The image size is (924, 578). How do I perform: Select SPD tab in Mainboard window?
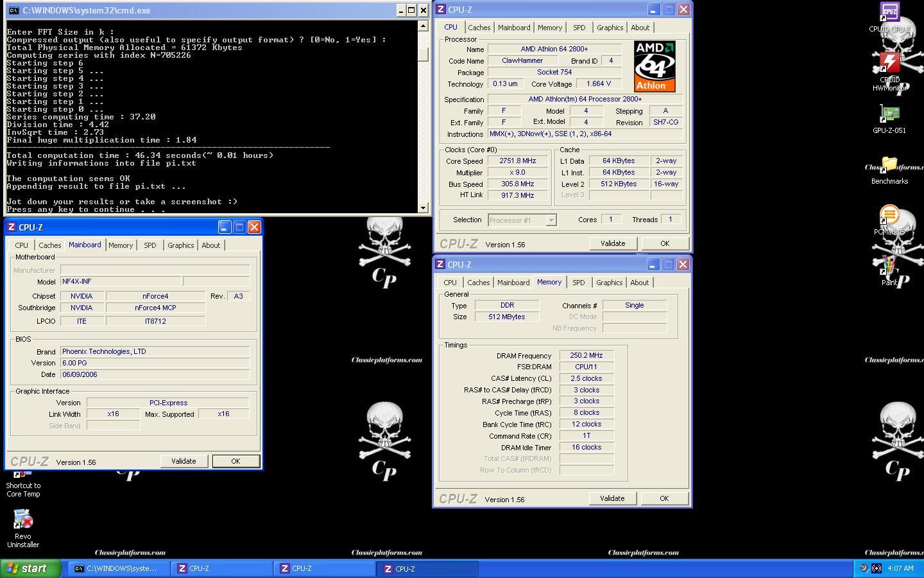click(x=150, y=245)
